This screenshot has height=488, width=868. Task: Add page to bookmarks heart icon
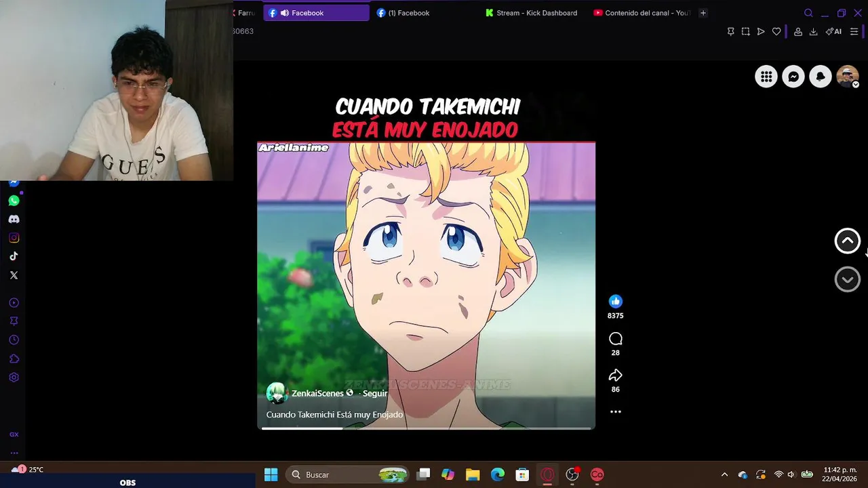(x=776, y=31)
